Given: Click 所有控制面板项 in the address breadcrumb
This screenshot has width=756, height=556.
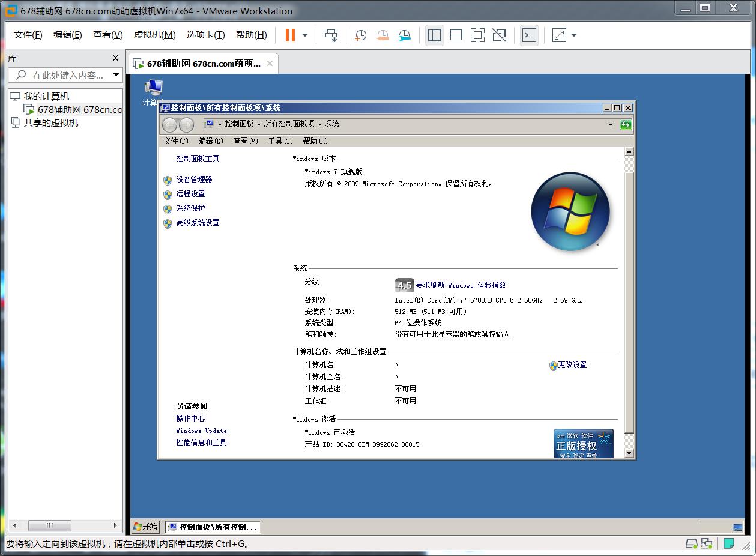Looking at the screenshot, I should coord(289,124).
